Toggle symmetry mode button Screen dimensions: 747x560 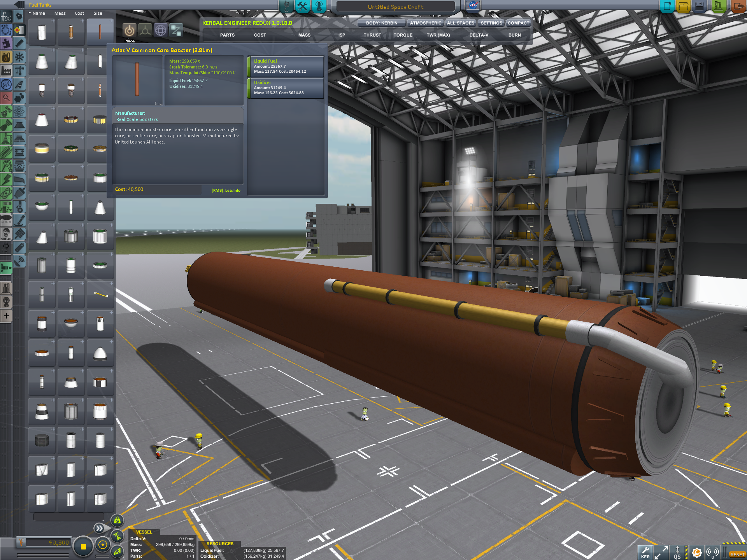[83, 546]
